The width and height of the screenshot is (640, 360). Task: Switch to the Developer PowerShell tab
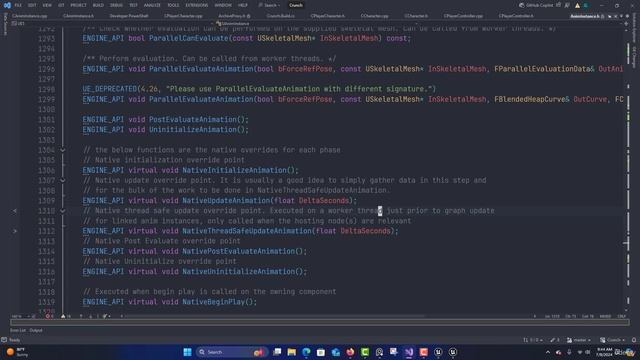point(129,16)
